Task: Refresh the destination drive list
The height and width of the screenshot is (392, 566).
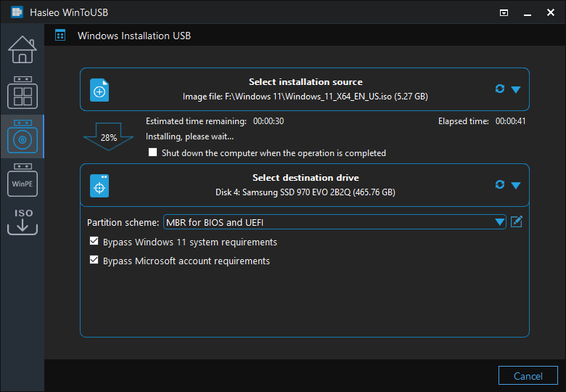Action: (x=499, y=184)
